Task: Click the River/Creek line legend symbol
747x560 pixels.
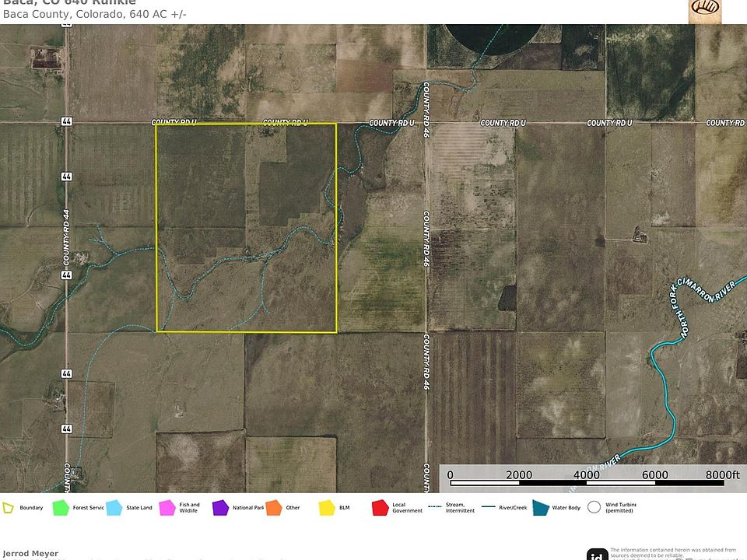Action: click(x=489, y=507)
